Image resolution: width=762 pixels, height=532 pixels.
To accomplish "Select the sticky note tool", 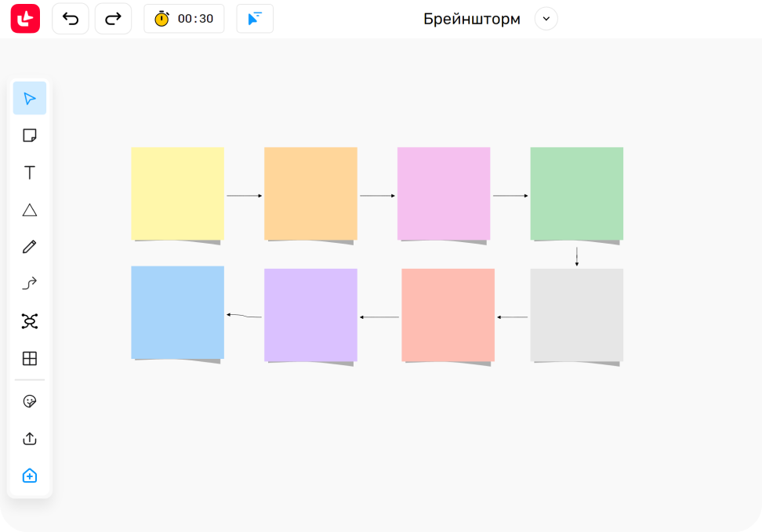I will pos(30,136).
